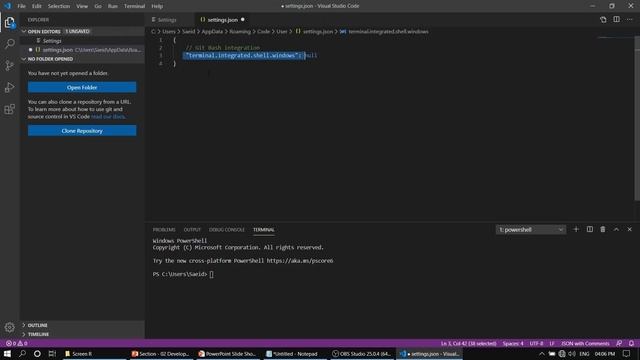The height and width of the screenshot is (360, 640).
Task: Click 'terminal.integrated.shell.windows' breadcrumb
Action: tap(388, 31)
